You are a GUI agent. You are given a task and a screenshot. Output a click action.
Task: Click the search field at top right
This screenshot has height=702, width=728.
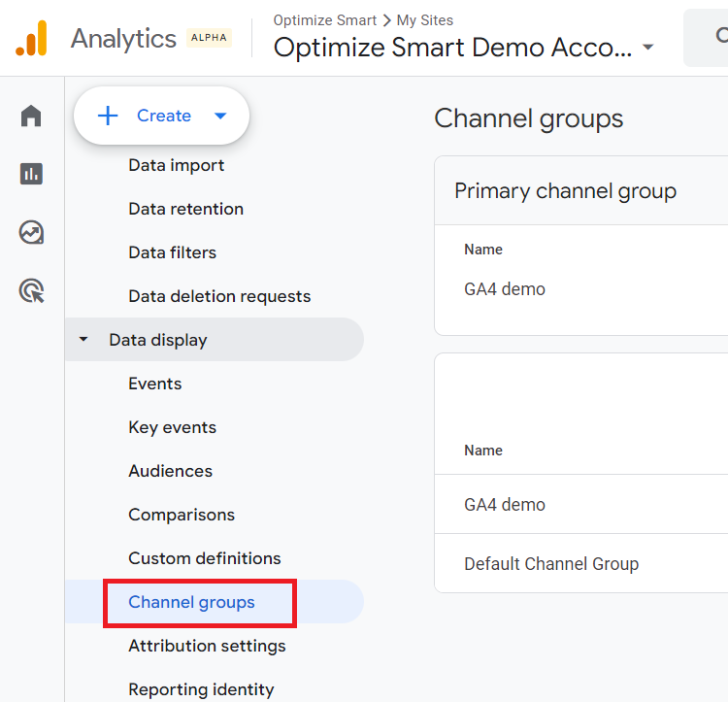point(706,37)
